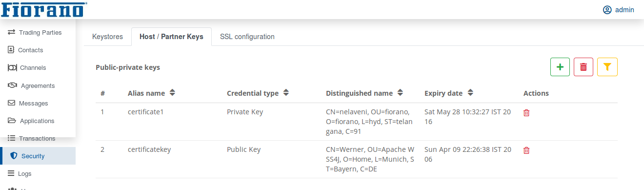The height and width of the screenshot is (190, 644).
Task: Click the admin user profile icon
Action: click(x=607, y=10)
